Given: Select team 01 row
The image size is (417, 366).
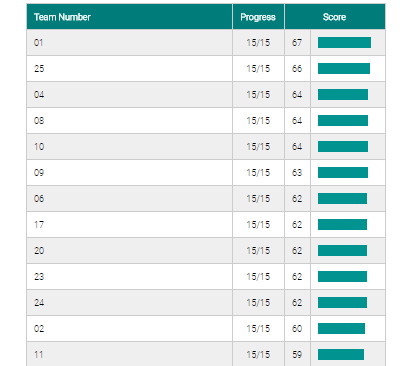Looking at the screenshot, I should pyautogui.click(x=206, y=42).
